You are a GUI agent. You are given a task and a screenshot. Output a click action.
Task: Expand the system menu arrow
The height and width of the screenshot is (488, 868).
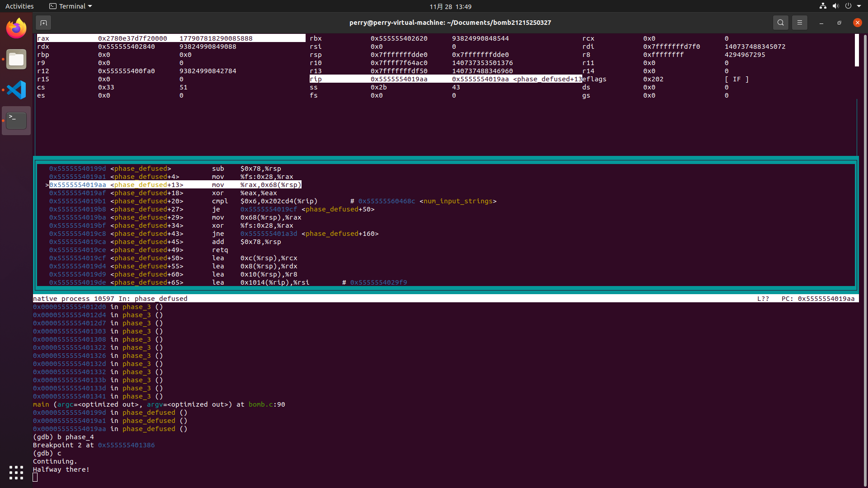(859, 6)
